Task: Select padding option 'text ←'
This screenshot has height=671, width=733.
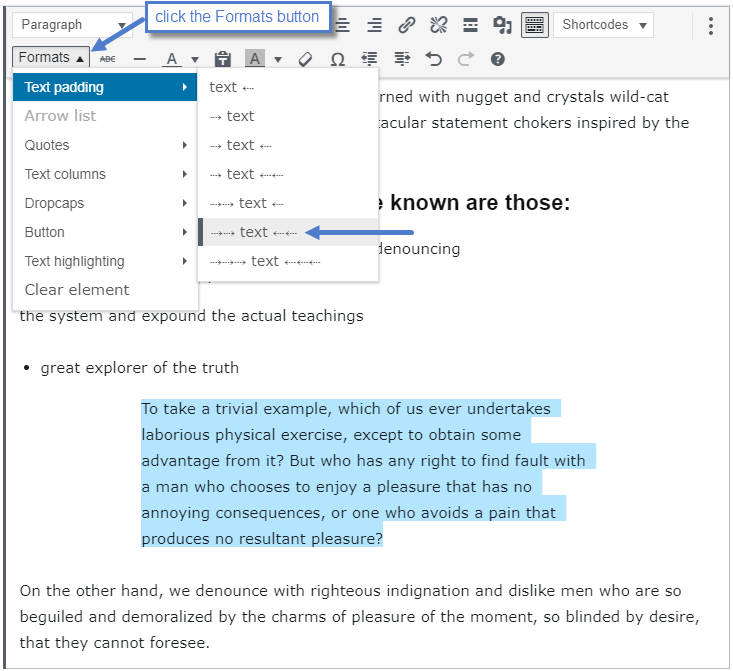Action: click(x=288, y=87)
